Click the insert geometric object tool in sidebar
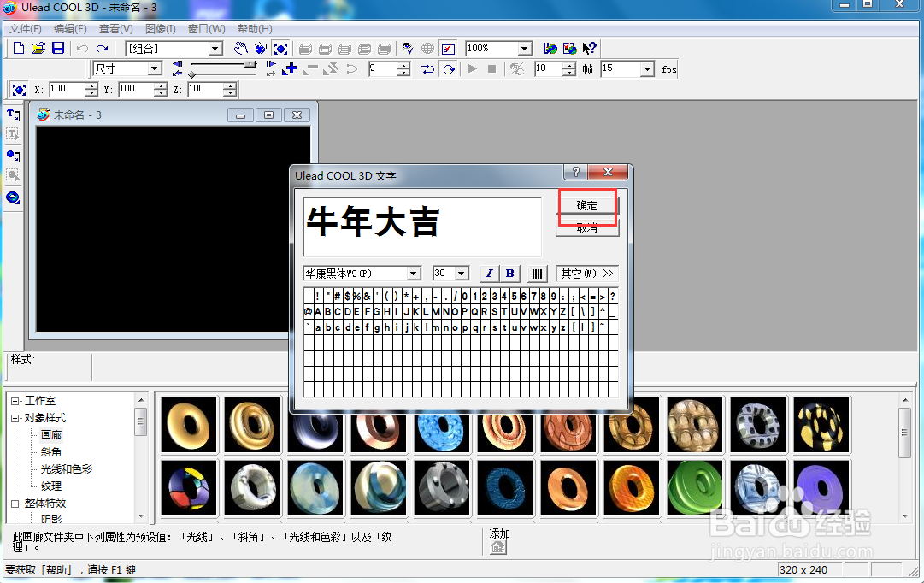The image size is (924, 583). 13,197
